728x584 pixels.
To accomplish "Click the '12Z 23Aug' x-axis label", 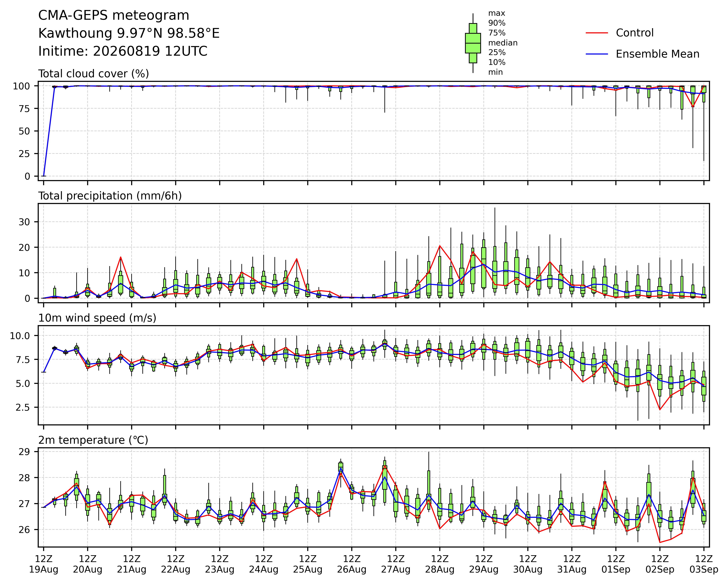I will [x=220, y=564].
